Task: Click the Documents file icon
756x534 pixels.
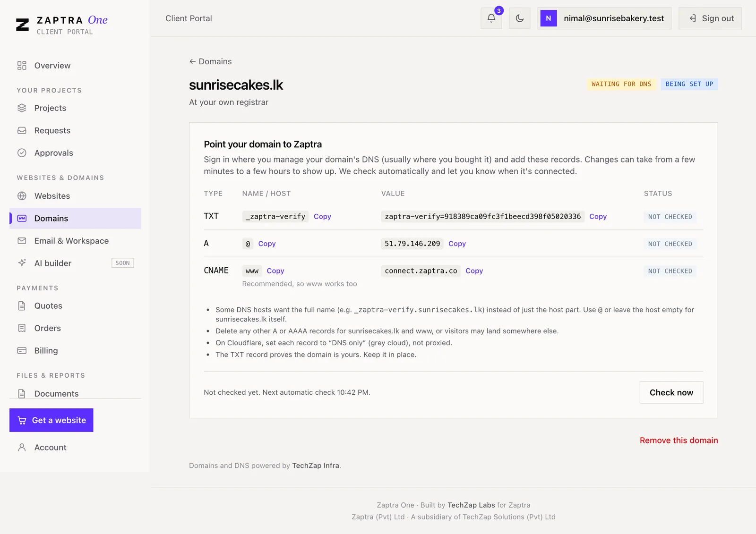Action: [x=22, y=393]
